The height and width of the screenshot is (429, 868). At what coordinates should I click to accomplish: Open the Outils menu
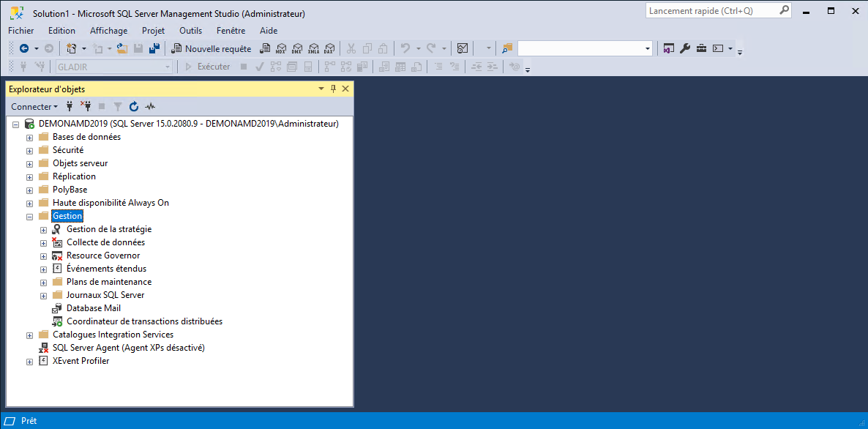tap(190, 31)
